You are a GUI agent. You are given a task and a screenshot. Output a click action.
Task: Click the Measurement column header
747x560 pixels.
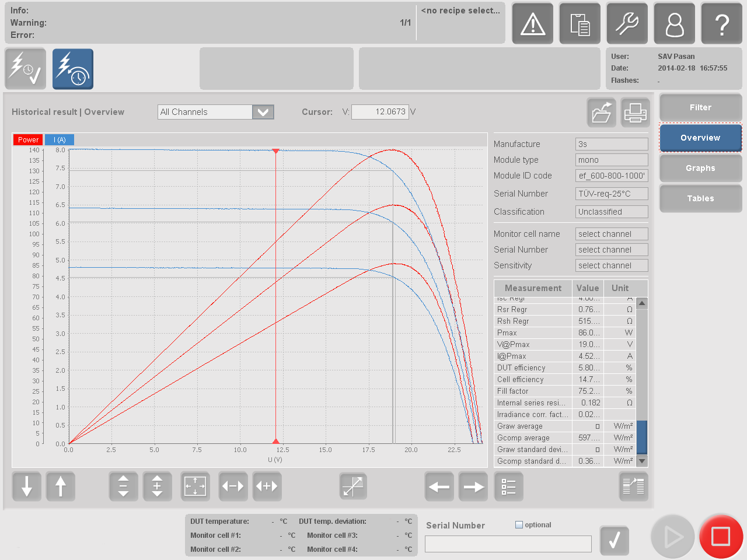click(533, 288)
